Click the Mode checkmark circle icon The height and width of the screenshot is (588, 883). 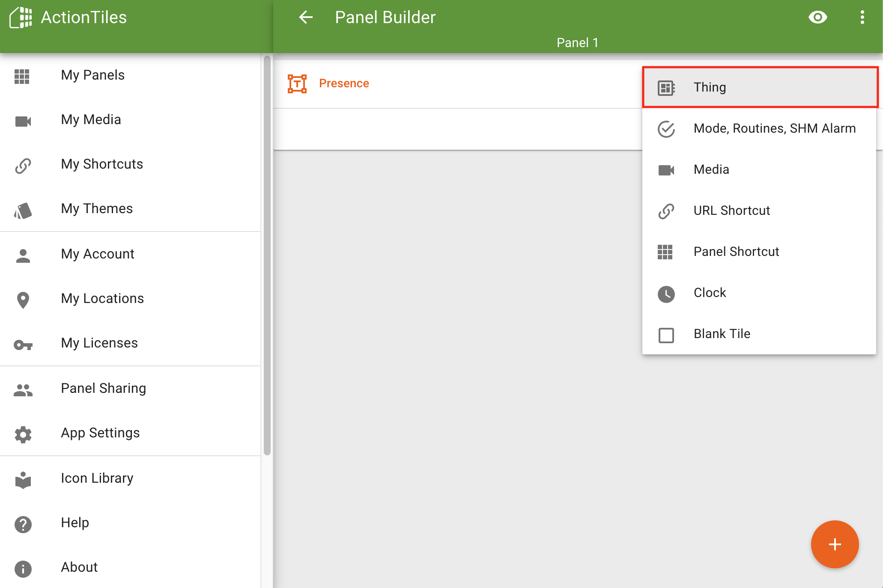[x=666, y=129]
